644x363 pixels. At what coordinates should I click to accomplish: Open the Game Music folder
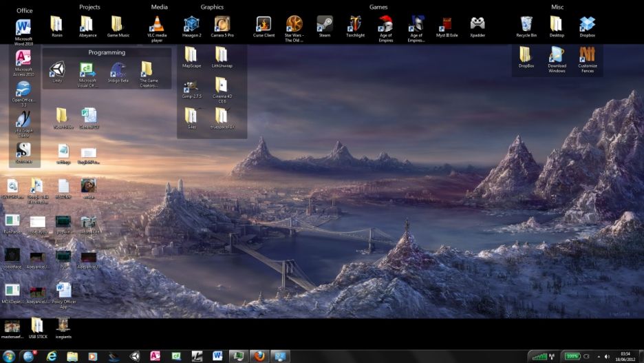coord(118,27)
